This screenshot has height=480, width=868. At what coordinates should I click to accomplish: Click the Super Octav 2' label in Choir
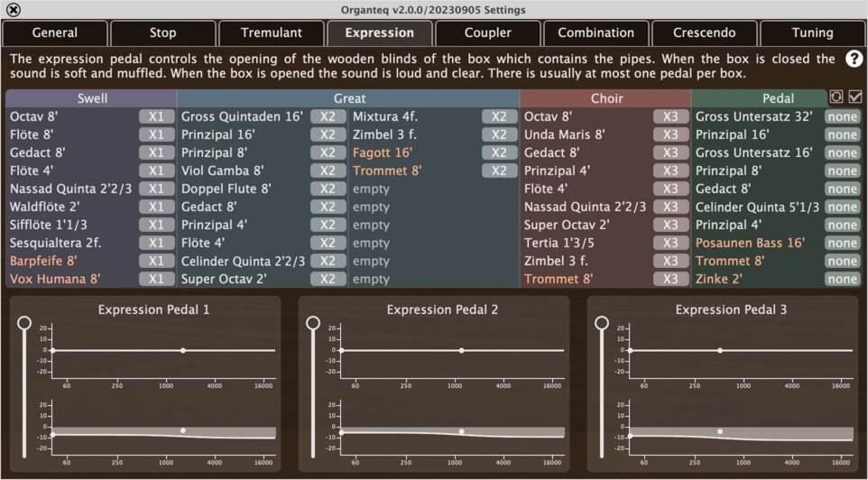(x=567, y=225)
